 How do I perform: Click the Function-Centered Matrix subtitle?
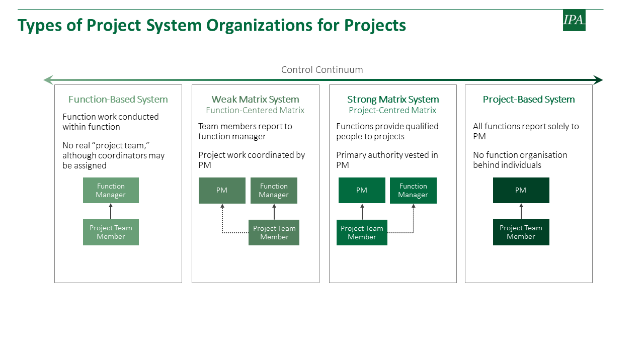[x=256, y=110]
